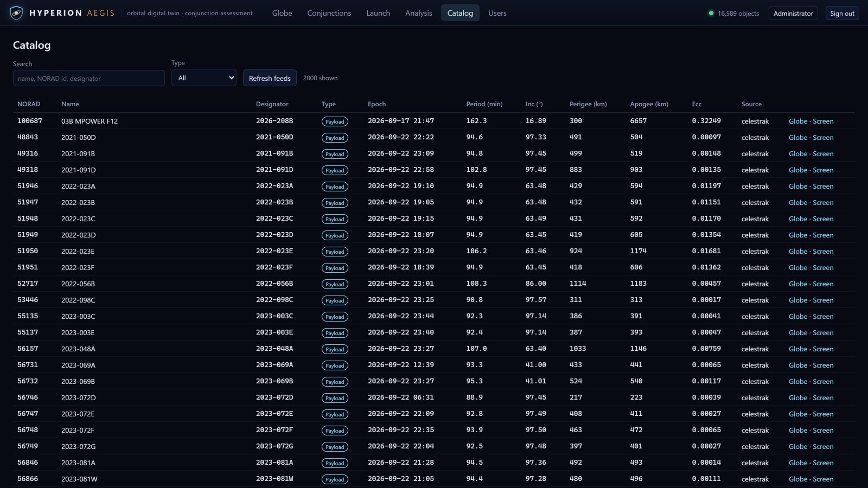
Task: Click the Epoch column header
Action: click(376, 104)
